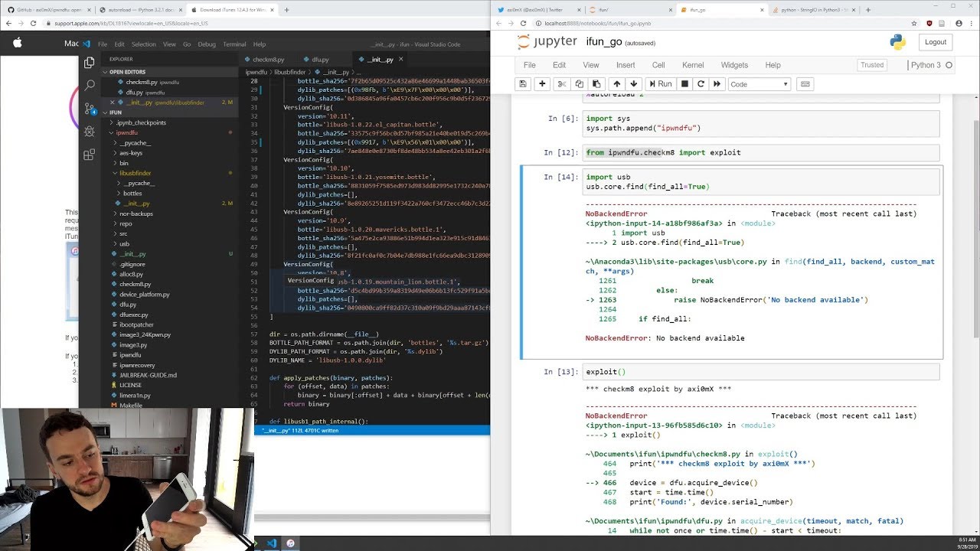
Task: Open the Extensions view in VS Code activity bar
Action: point(90,155)
